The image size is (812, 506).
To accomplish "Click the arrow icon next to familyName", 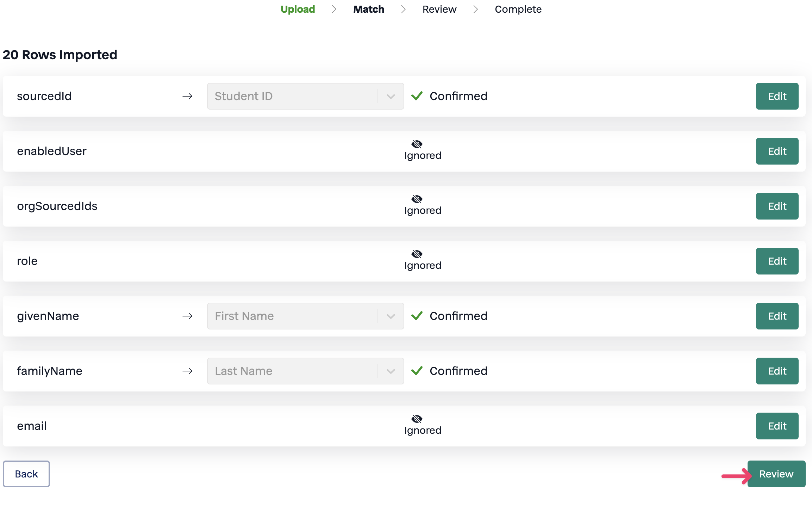I will (187, 371).
